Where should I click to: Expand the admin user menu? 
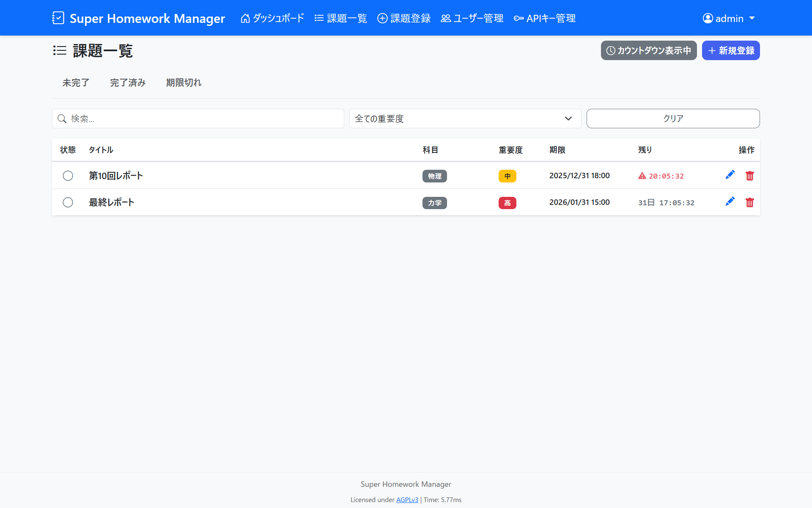tap(729, 18)
